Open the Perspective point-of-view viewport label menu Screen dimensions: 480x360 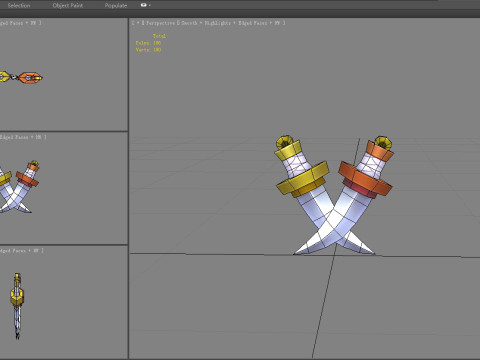click(x=160, y=23)
